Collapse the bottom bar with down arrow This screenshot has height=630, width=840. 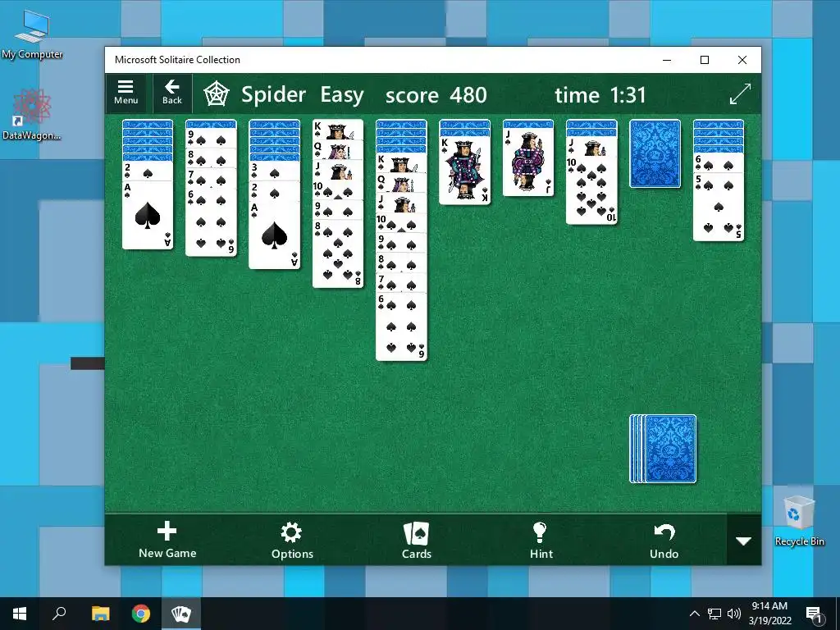pyautogui.click(x=743, y=541)
